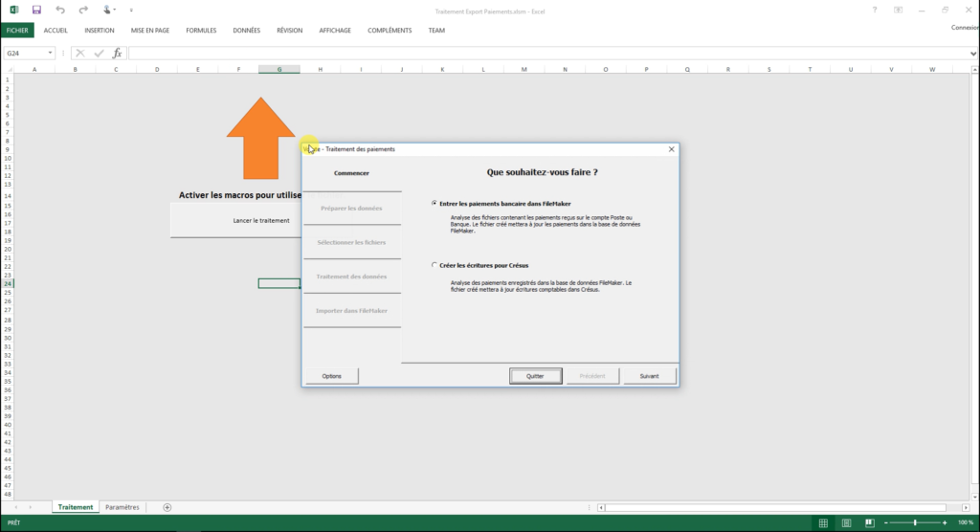Click the horizontal scrollbar right arrow
980x532 pixels.
966,508
